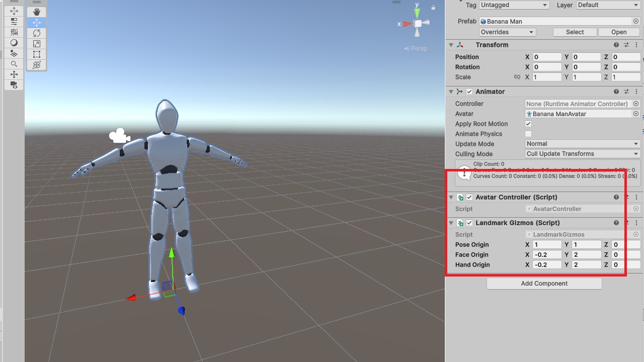
Task: Select the Scale tool
Action: (37, 44)
